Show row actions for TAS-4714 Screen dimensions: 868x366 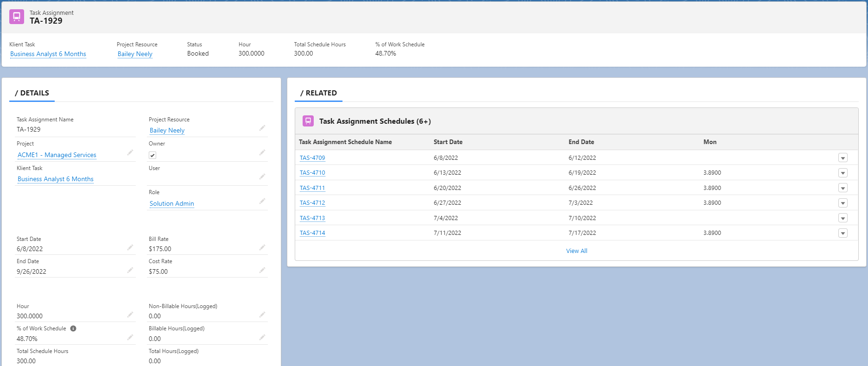(843, 233)
